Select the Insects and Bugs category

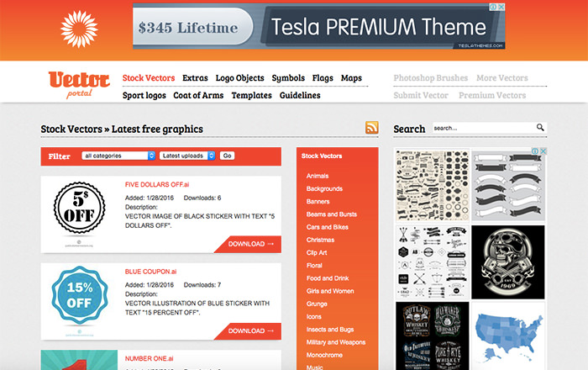click(330, 330)
